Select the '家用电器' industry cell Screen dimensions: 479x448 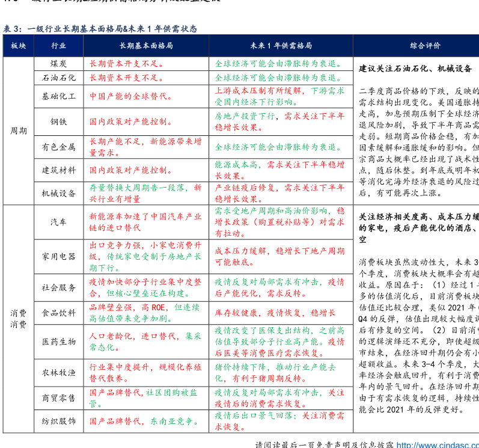tap(59, 257)
